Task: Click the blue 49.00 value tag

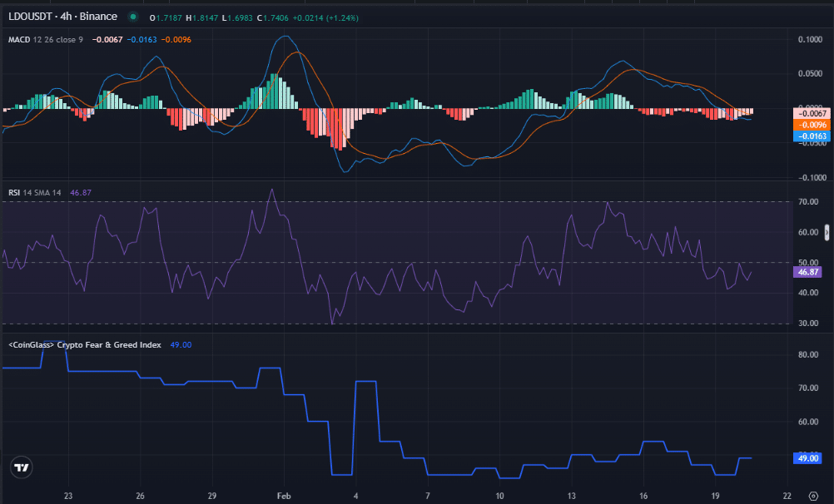Action: [809, 457]
